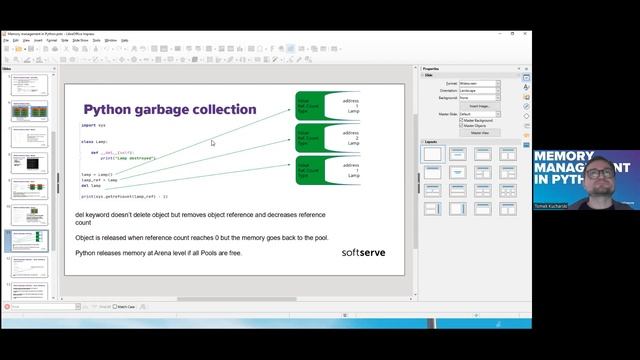
Task: Open the File menu
Action: [x=6, y=40]
